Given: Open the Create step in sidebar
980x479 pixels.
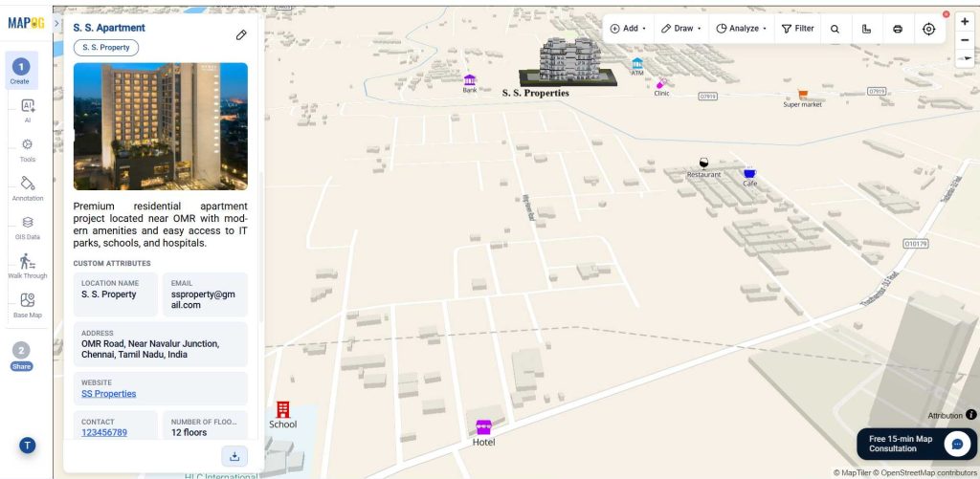Looking at the screenshot, I should click(21, 70).
